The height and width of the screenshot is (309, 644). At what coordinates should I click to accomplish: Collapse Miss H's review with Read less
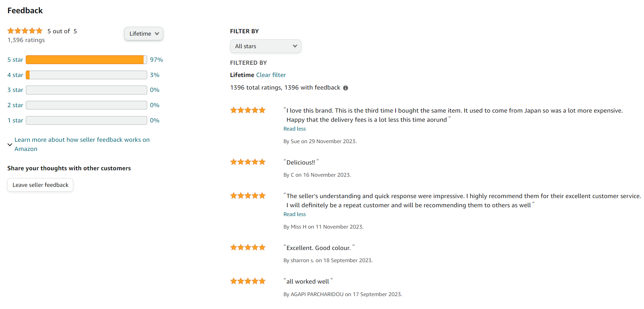coord(295,214)
